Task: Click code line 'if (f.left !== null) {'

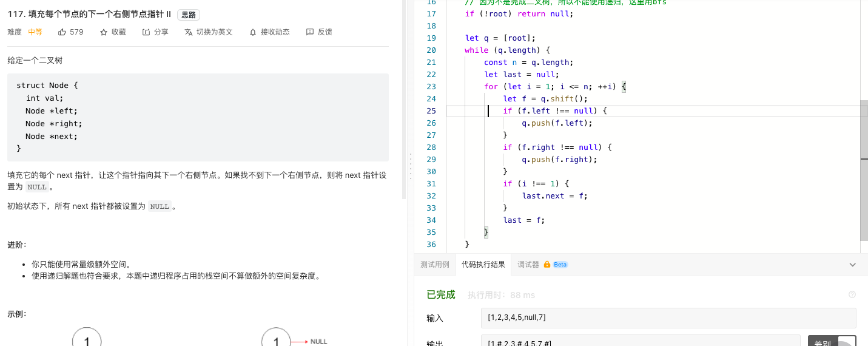Action: [x=554, y=111]
